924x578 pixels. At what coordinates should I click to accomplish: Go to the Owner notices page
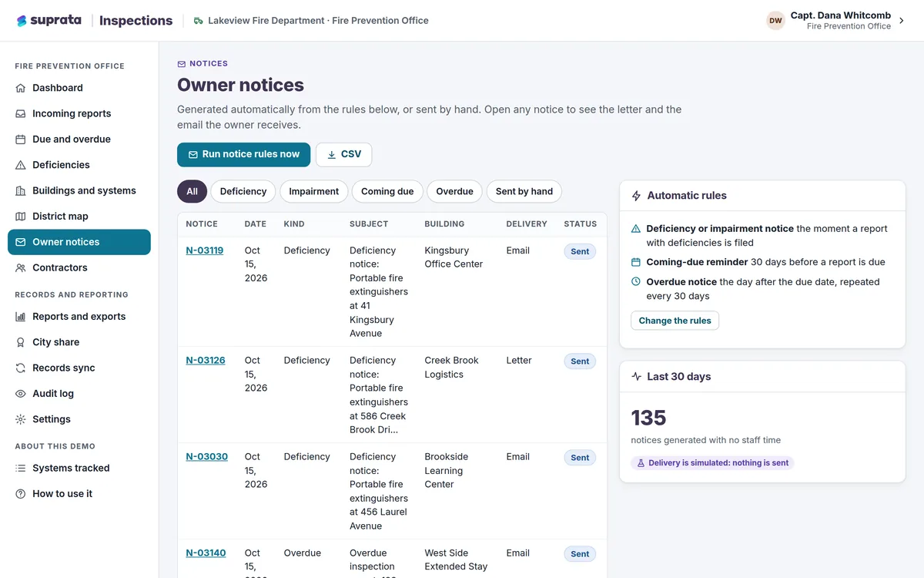(x=79, y=242)
